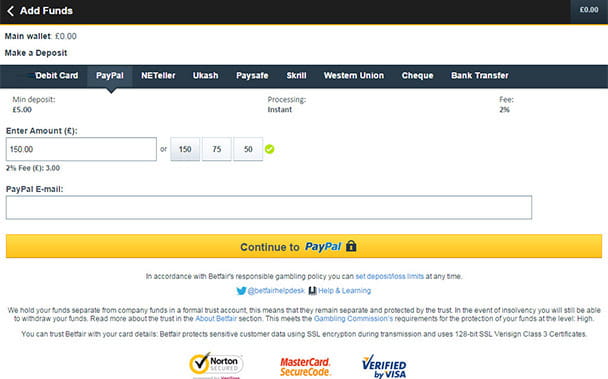Click the Enter Amount input field

click(81, 149)
